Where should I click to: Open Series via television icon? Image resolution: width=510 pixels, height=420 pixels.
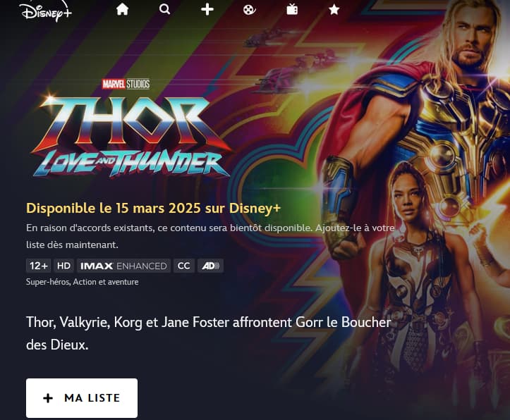(x=292, y=9)
